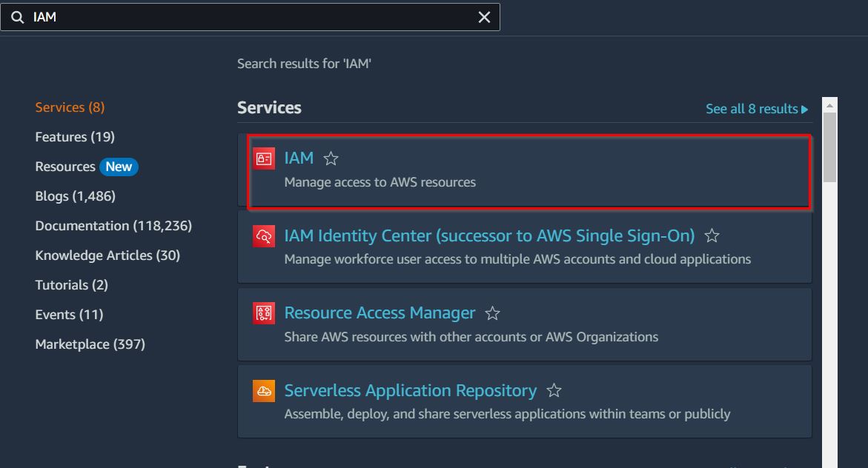Toggle favorite star for Resource Access Manager
This screenshot has height=468, width=868.
pyautogui.click(x=492, y=313)
